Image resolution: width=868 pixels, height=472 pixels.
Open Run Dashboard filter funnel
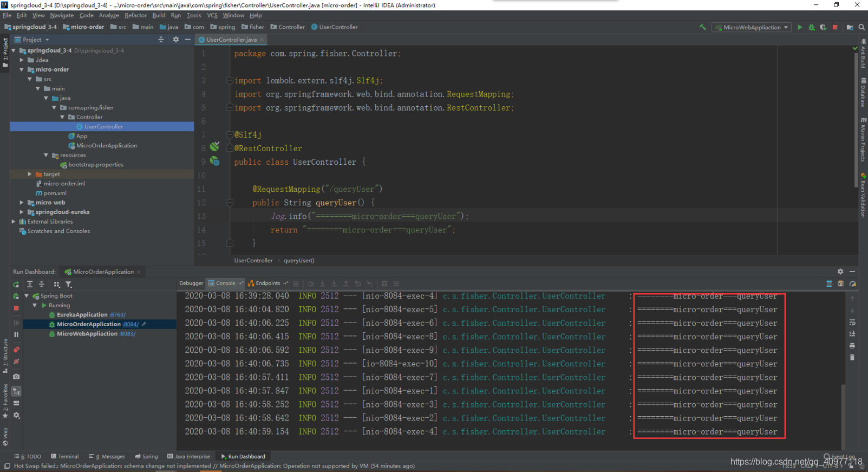pos(69,285)
